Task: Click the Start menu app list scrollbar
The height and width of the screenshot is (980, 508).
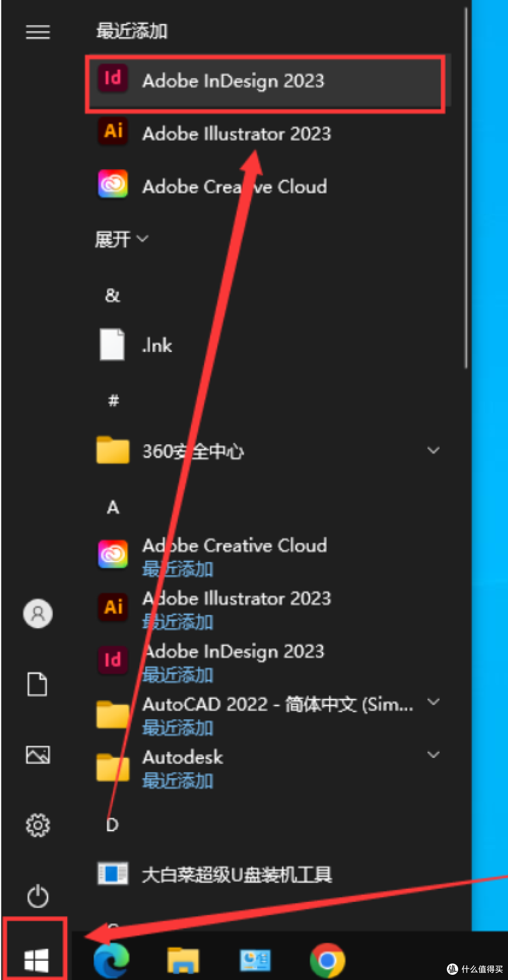Action: pos(466,188)
